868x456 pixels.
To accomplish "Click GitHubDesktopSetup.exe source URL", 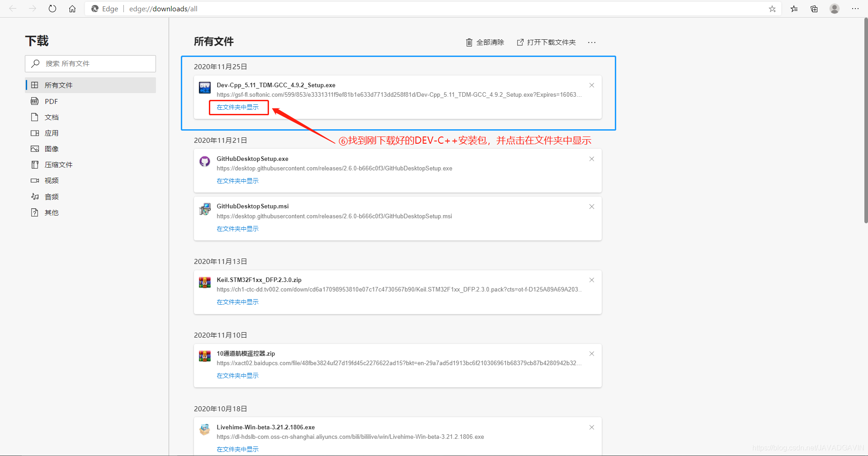I will tap(334, 168).
